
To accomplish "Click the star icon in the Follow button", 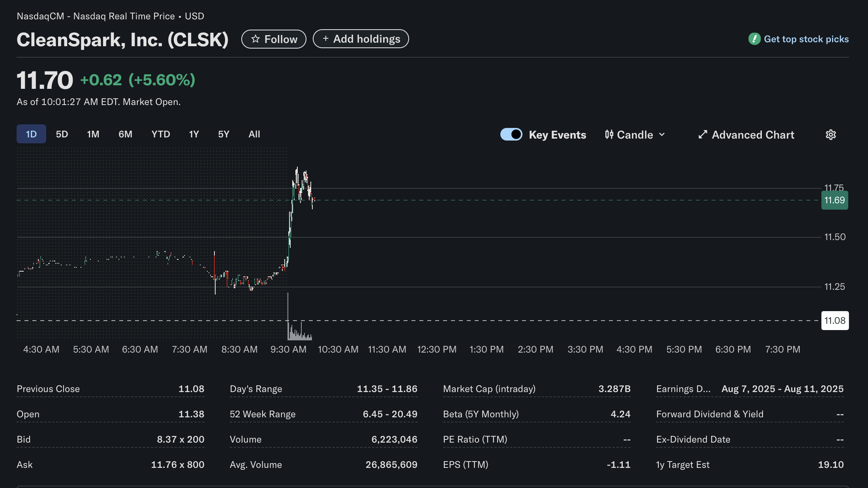I will (x=256, y=39).
